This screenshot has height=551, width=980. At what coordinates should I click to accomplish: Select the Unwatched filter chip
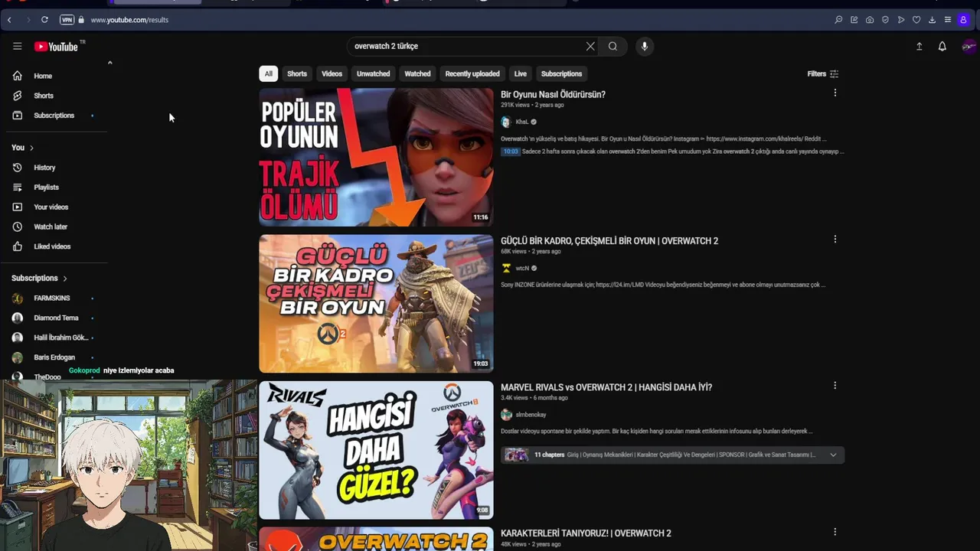373,74
